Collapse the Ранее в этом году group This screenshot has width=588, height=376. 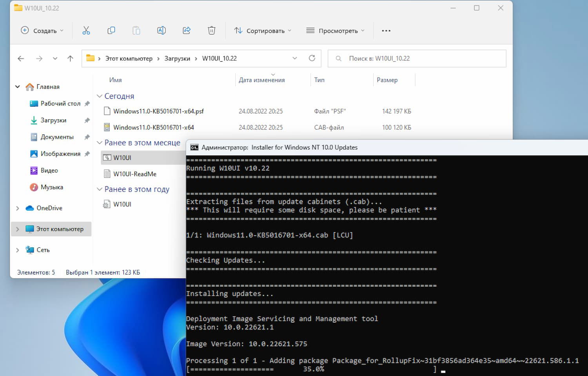click(x=100, y=189)
